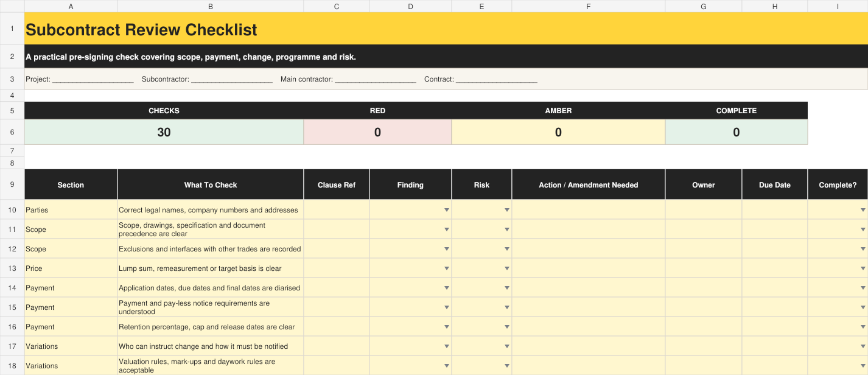The image size is (868, 375).
Task: Click the red count cell
Action: pos(377,132)
